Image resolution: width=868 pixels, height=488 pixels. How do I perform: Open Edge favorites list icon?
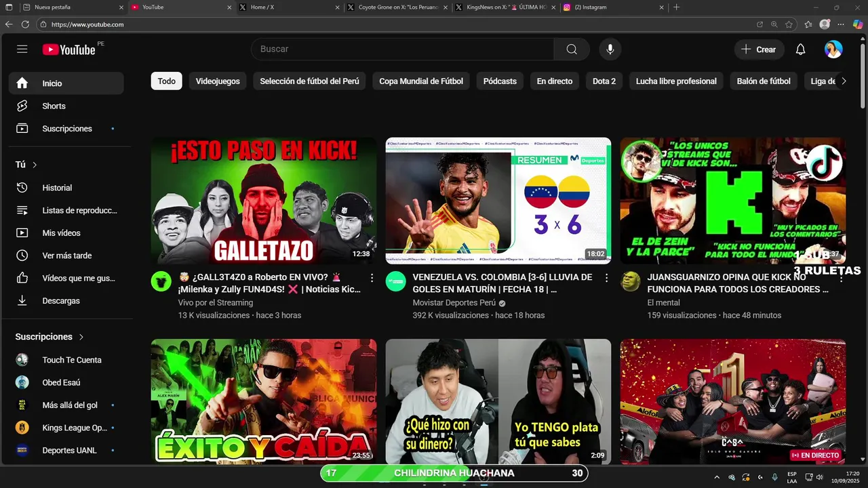coord(808,24)
